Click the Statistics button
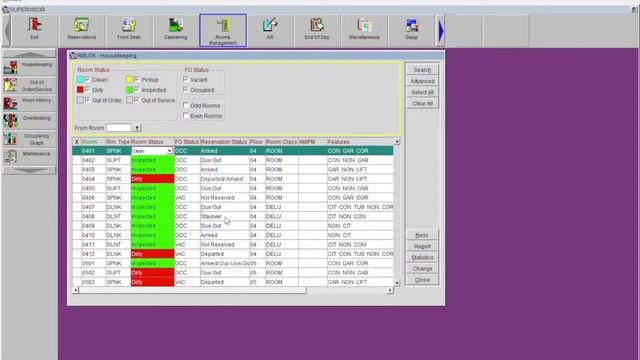The width and height of the screenshot is (640, 360). pyautogui.click(x=422, y=258)
